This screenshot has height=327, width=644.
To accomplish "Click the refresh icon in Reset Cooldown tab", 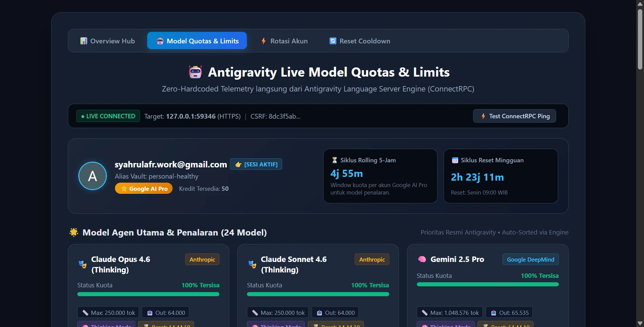I will (333, 41).
